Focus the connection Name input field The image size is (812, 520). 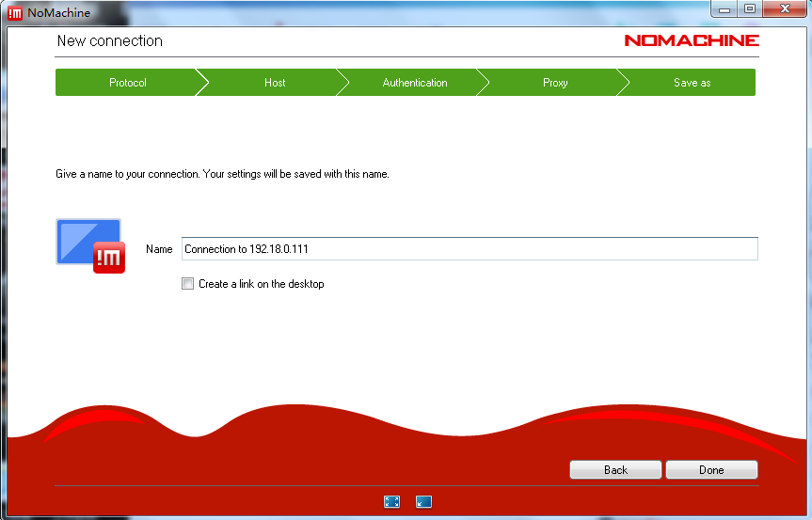(470, 249)
